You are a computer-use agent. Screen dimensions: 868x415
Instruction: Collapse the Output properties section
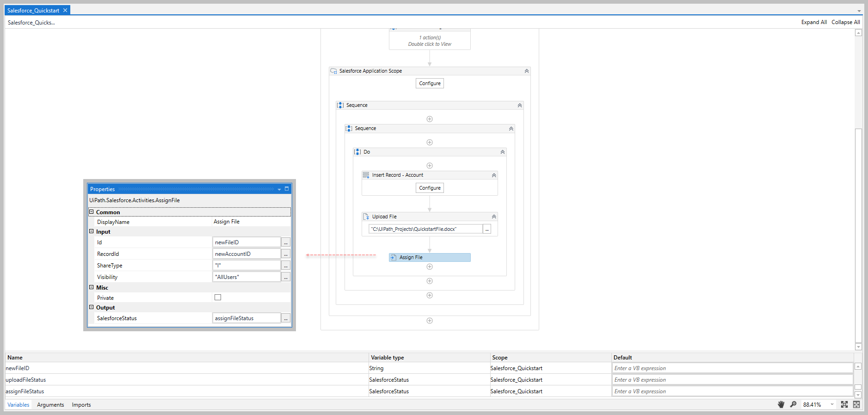point(91,307)
